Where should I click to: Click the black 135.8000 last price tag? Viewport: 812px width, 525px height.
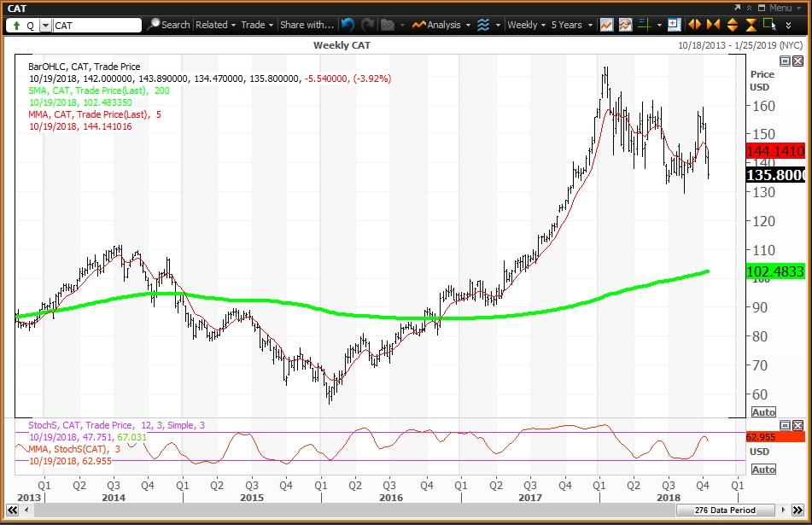click(775, 175)
